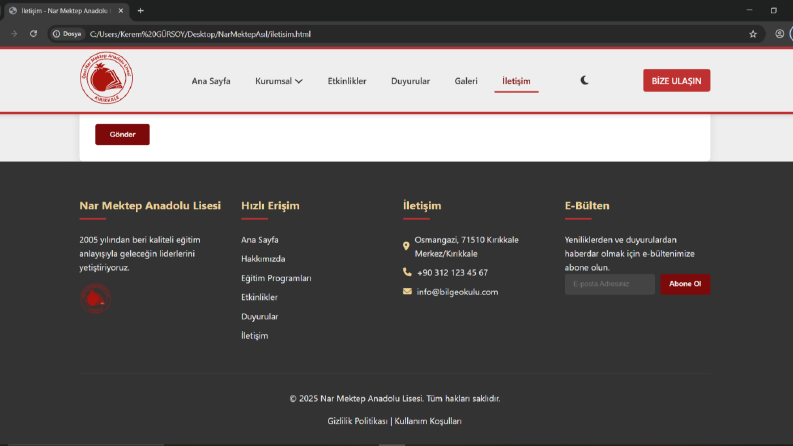Image resolution: width=793 pixels, height=446 pixels.
Task: Open the Eğitim Programları footer link
Action: (276, 278)
